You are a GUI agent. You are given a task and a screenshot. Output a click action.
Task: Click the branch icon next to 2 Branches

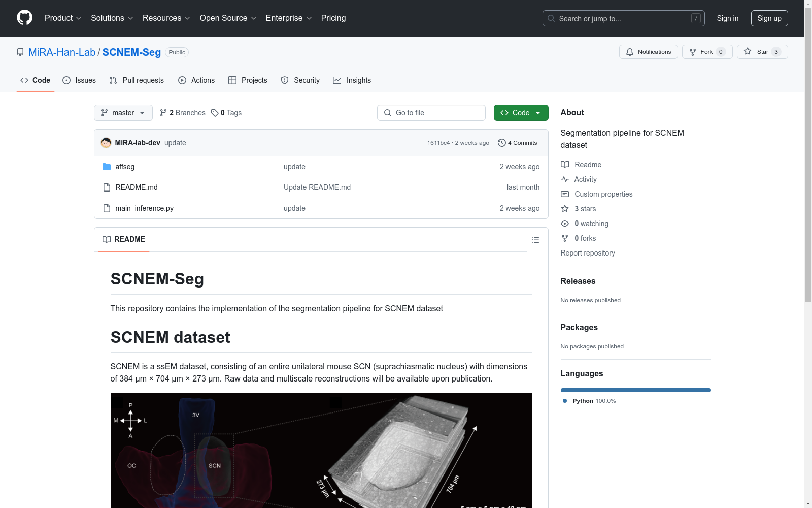pos(163,113)
